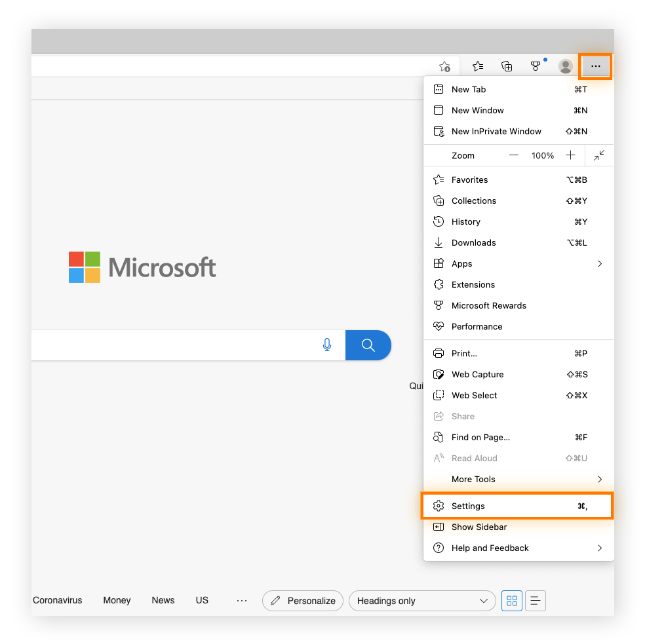Open the Money news link
The width and height of the screenshot is (645, 644).
117,600
